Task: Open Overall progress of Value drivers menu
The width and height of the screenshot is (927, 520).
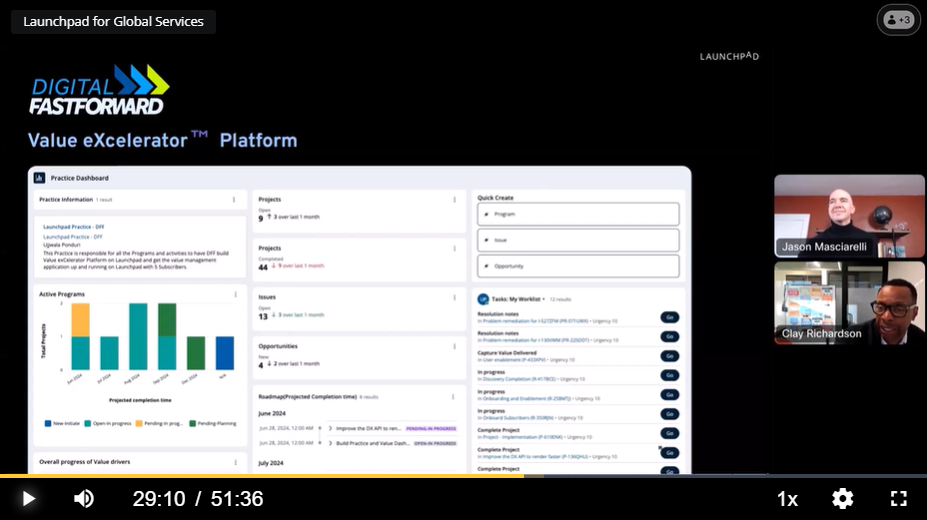Action: pyautogui.click(x=235, y=462)
